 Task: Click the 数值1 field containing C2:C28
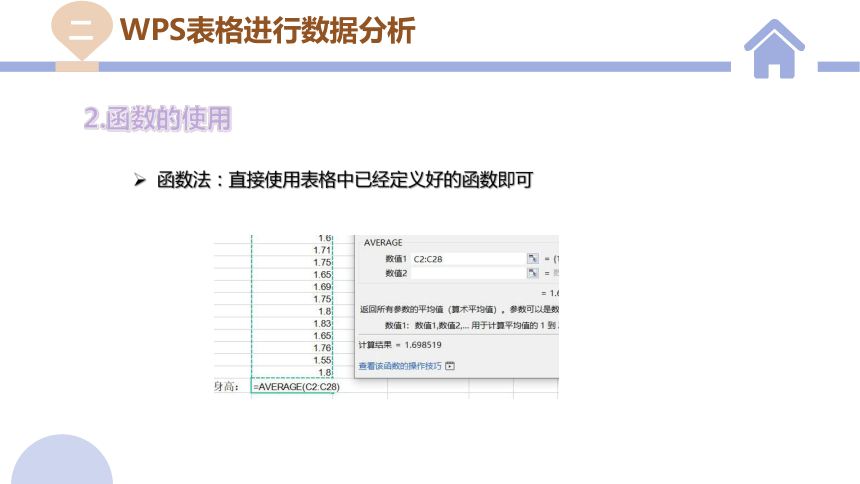click(x=468, y=258)
